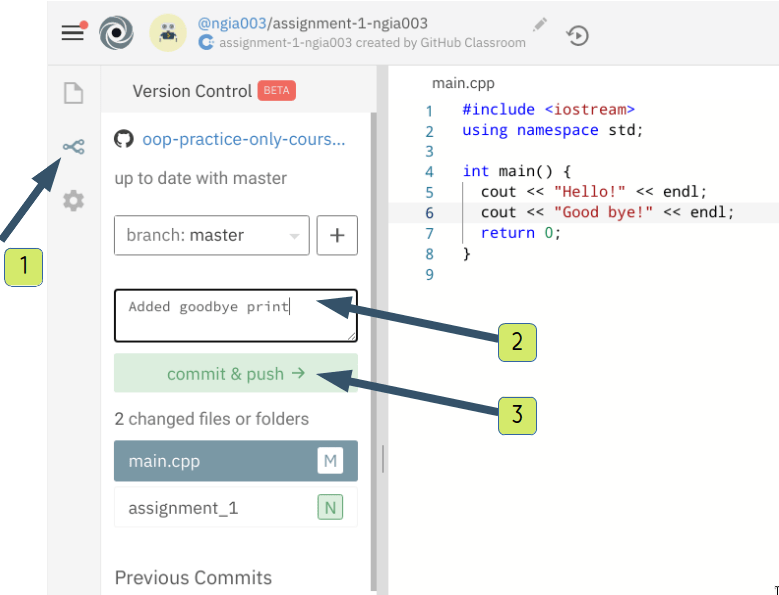Click the commit & push button
Image resolution: width=779 pixels, height=595 pixels.
[x=236, y=373]
